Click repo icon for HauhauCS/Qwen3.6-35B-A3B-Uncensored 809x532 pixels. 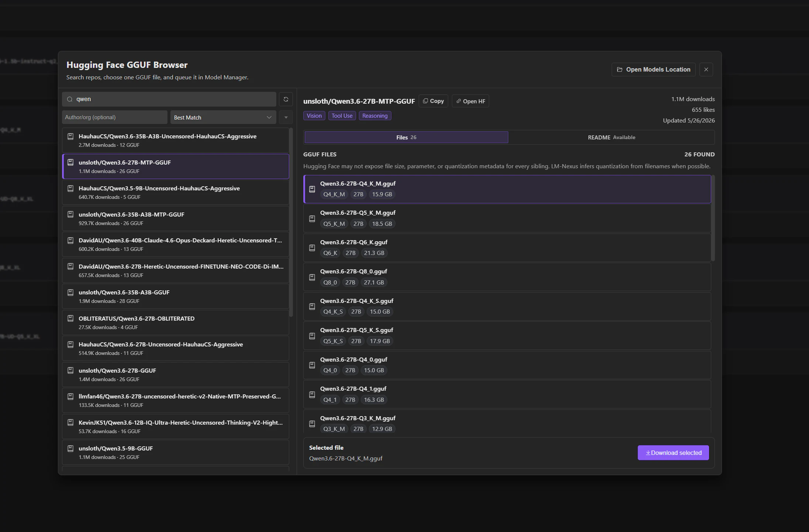click(x=70, y=137)
